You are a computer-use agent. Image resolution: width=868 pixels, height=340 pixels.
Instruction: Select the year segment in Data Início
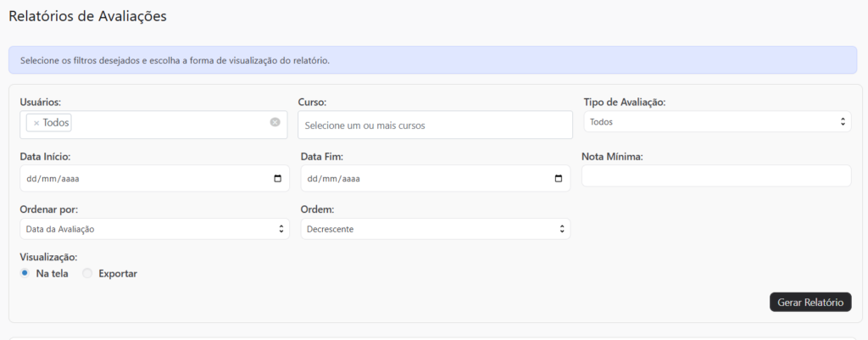69,179
